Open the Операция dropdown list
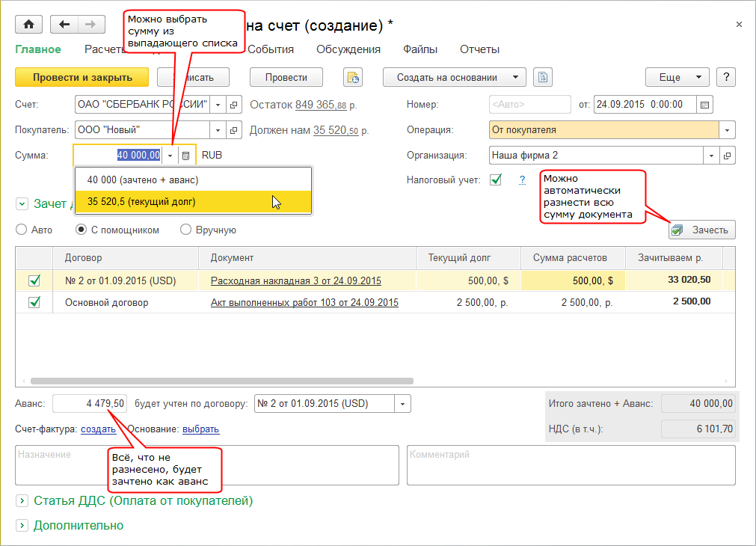This screenshot has width=756, height=546. point(727,130)
